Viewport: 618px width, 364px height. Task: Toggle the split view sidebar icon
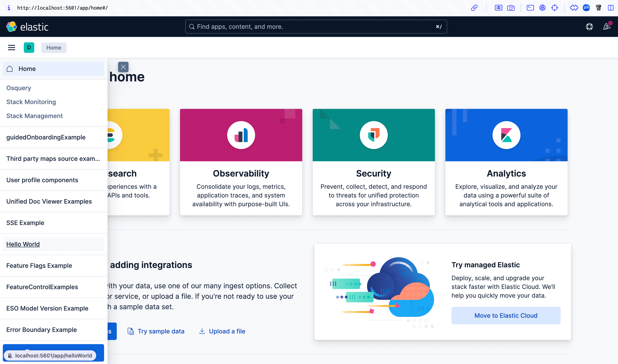pyautogui.click(x=611, y=8)
